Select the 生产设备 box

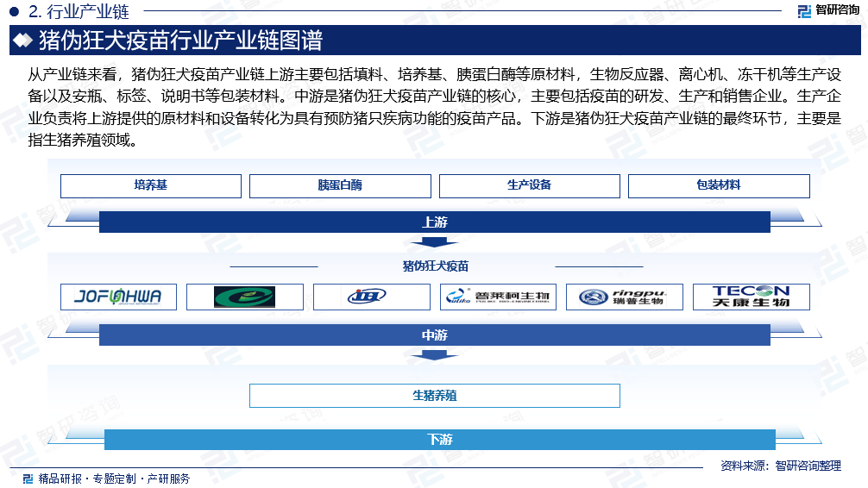click(529, 186)
